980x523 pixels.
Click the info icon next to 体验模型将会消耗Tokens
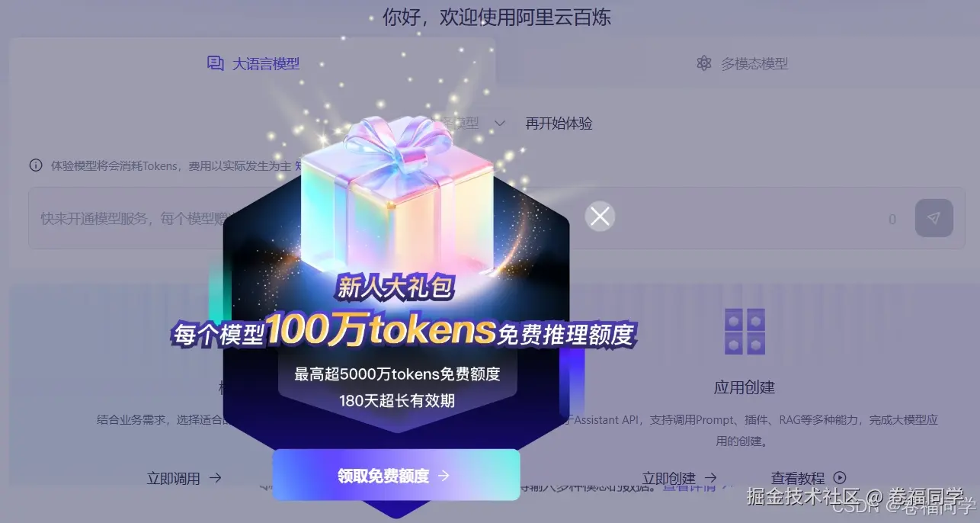coord(35,165)
